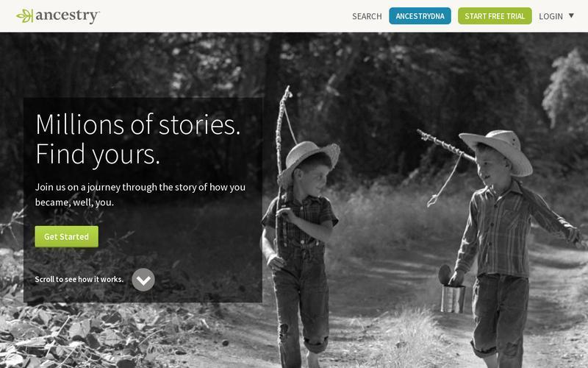The image size is (588, 368).
Task: Click the stick on the right boy's shoulder
Action: [x=445, y=144]
